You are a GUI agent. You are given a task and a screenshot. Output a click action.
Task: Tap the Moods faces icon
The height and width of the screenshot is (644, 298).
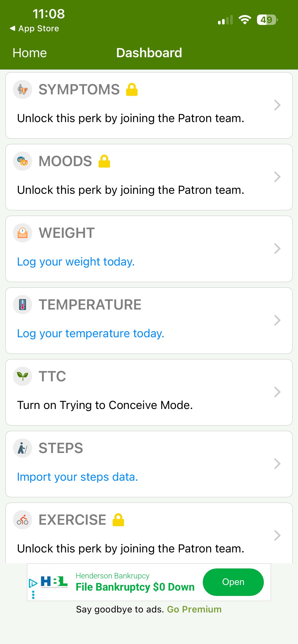pyautogui.click(x=22, y=161)
